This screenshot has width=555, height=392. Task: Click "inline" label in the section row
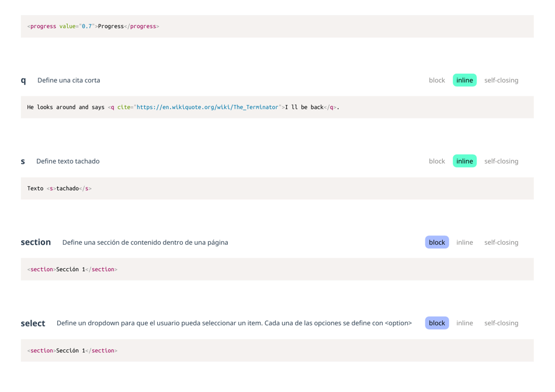pos(464,242)
